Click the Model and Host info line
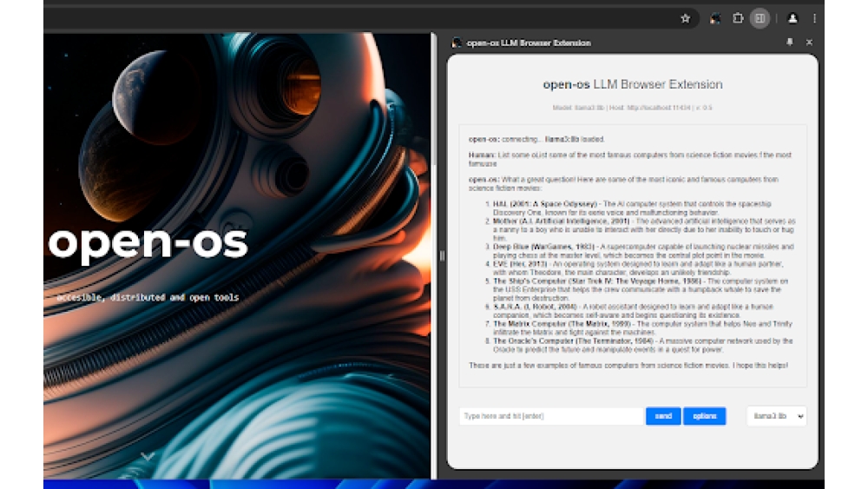 click(632, 108)
